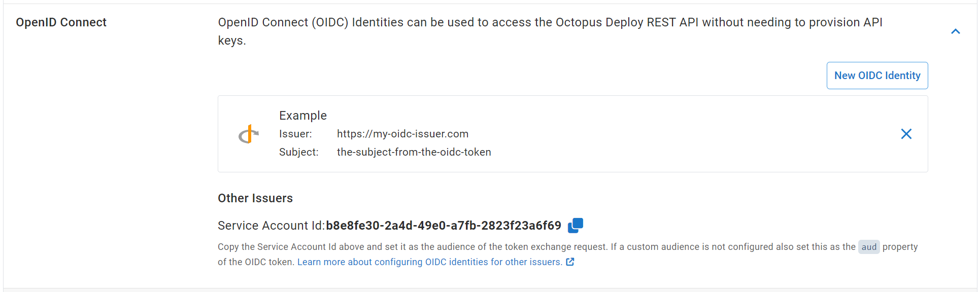Click the Subject label in Example card
This screenshot has width=980, height=292.
299,152
